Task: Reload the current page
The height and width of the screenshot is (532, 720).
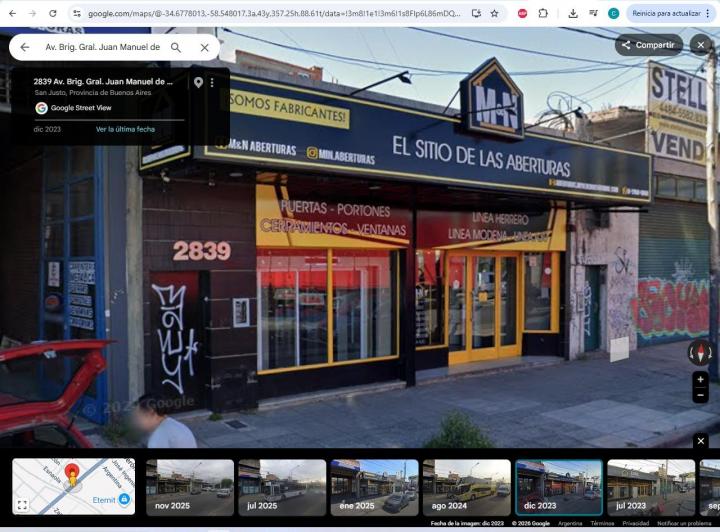Action: [53, 13]
